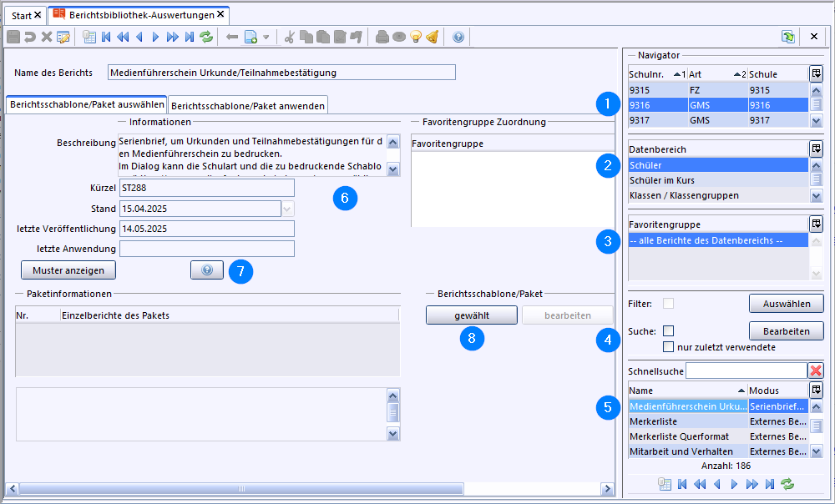Open the column chooser next to Datenbereich header
Screen dimensions: 835x504
(817, 149)
